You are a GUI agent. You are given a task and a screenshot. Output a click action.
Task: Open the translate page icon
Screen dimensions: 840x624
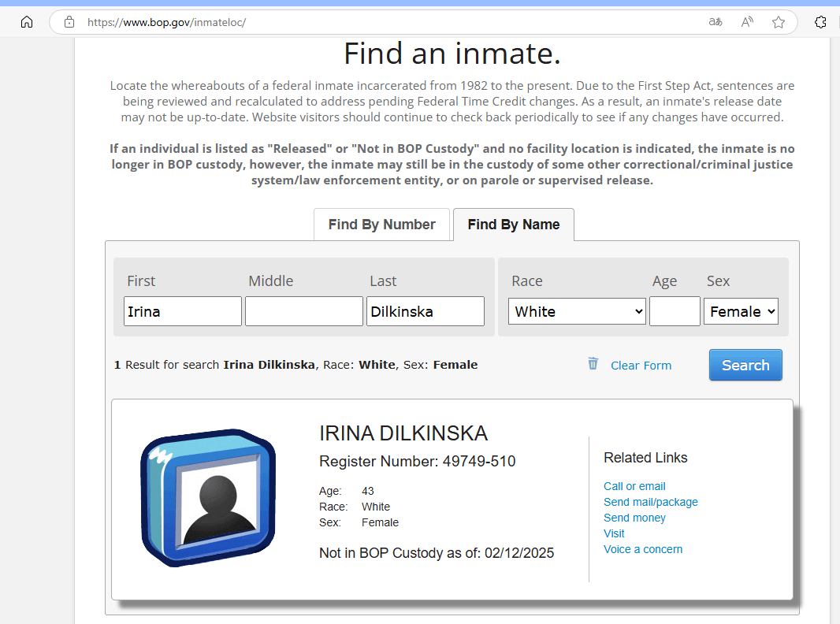[715, 22]
